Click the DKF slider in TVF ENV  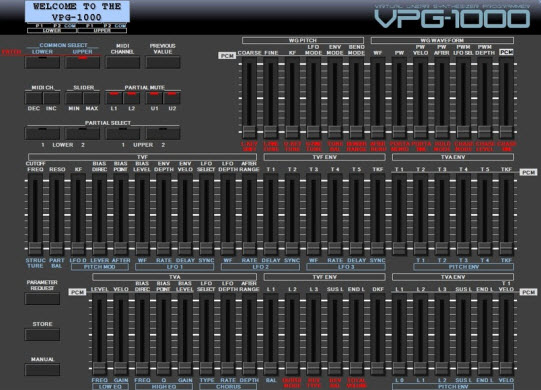click(377, 334)
